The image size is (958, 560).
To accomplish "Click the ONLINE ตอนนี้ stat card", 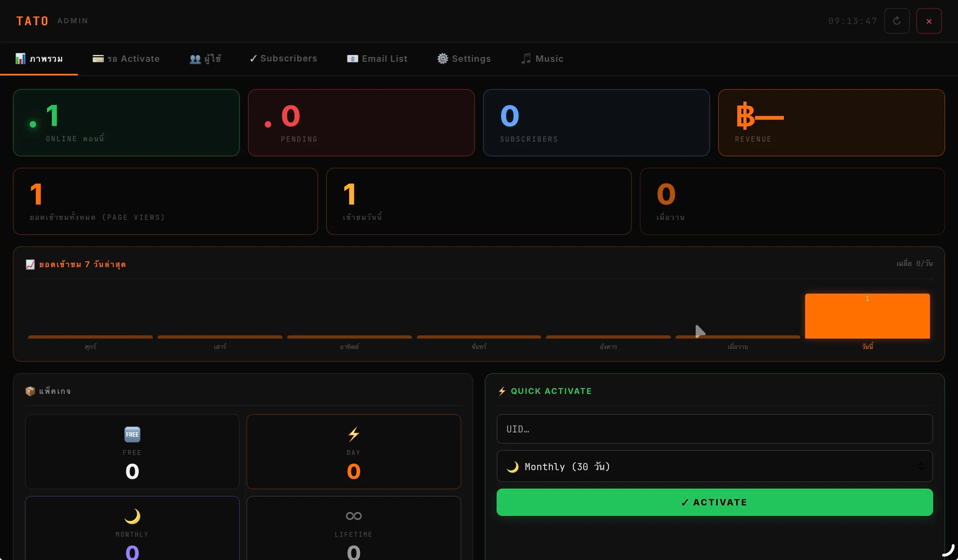I will point(126,123).
